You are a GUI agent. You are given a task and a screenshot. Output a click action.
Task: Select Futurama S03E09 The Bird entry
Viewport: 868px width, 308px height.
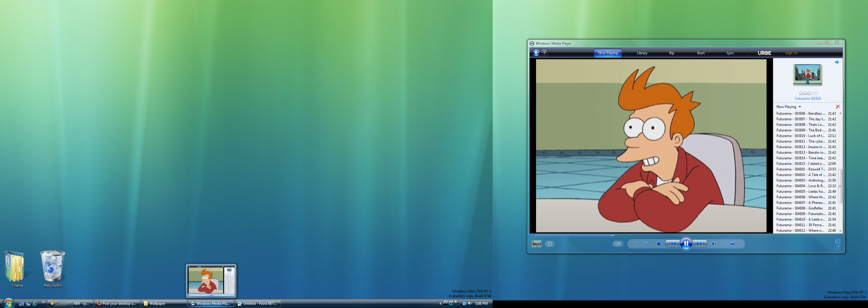(806, 130)
